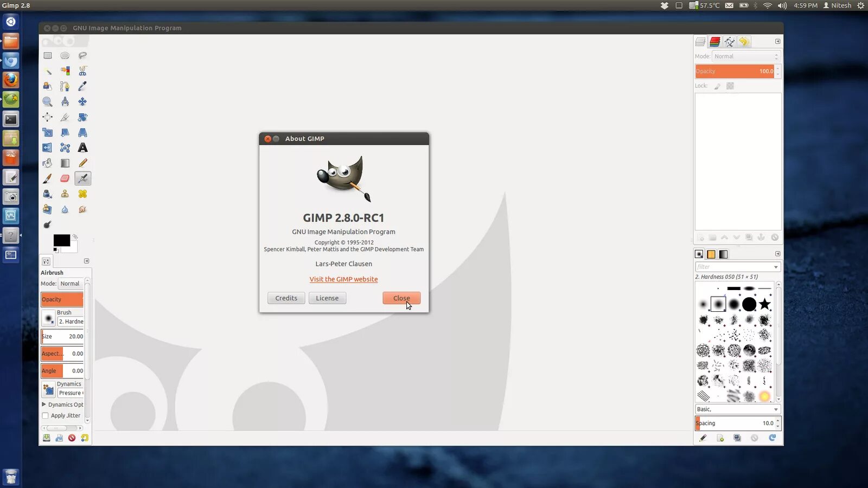Click the black foreground color swatch
The image size is (868, 488).
[x=61, y=240]
